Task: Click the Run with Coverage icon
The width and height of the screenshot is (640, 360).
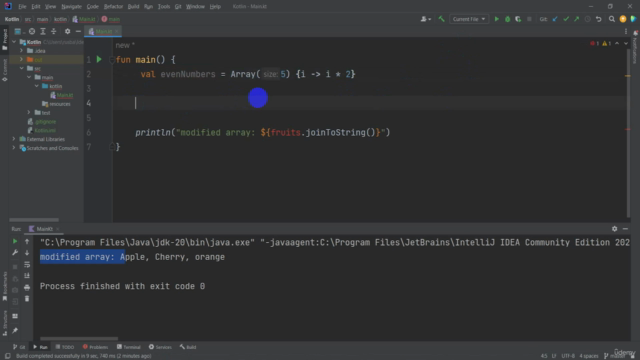Action: 518,19
